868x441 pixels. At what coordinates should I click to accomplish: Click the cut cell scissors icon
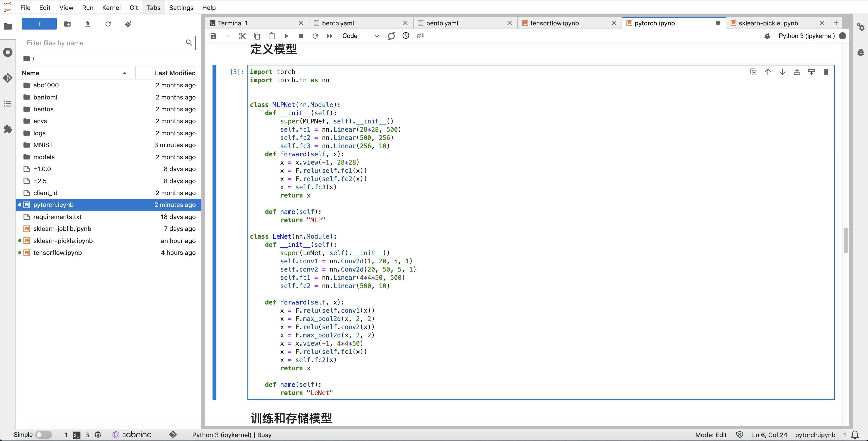click(x=242, y=36)
